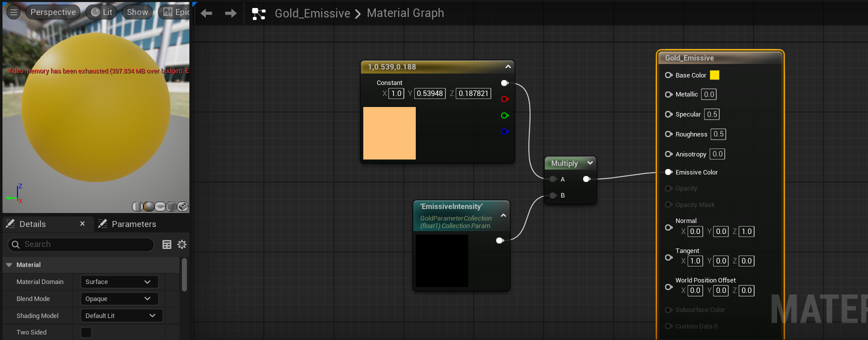
Task: Click Multiply node input pin B
Action: (553, 195)
